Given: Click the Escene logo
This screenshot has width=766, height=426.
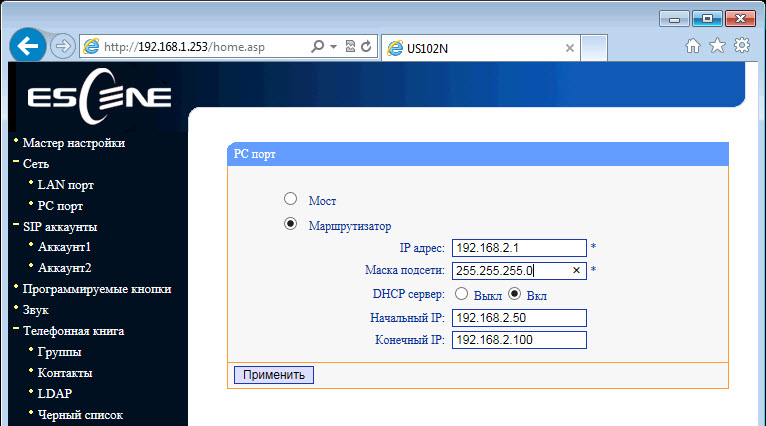Looking at the screenshot, I should coord(99,96).
